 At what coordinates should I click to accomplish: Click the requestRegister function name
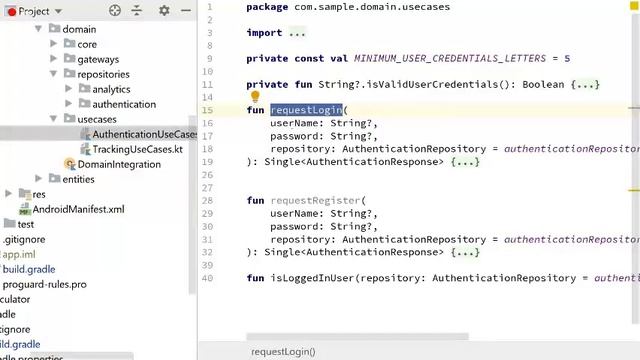tap(315, 200)
